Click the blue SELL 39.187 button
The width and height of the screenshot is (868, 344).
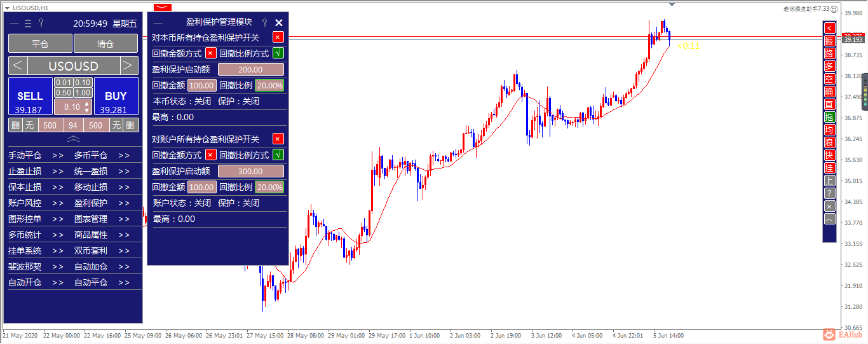click(30, 97)
